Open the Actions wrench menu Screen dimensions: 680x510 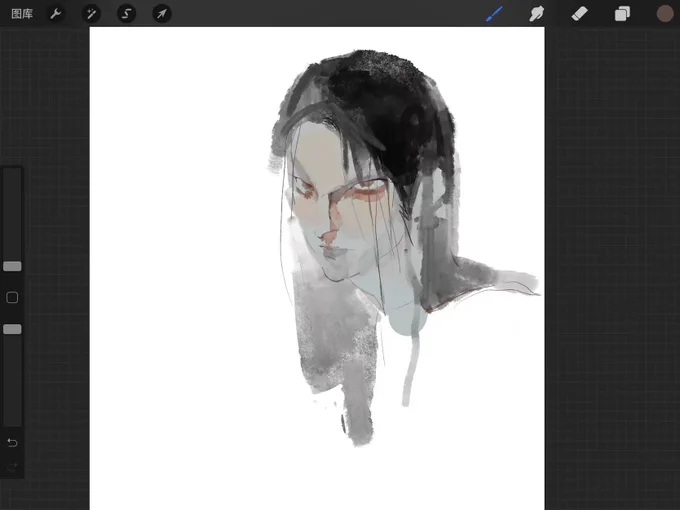56,14
